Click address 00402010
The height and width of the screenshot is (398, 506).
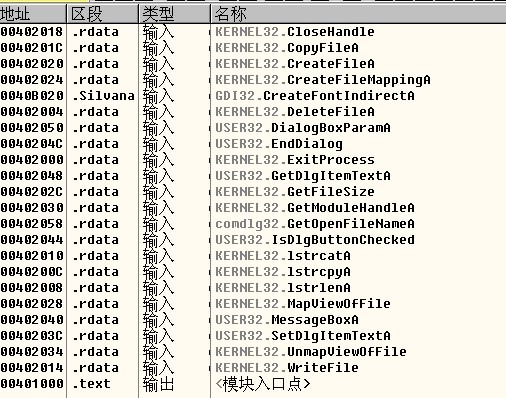(x=32, y=256)
